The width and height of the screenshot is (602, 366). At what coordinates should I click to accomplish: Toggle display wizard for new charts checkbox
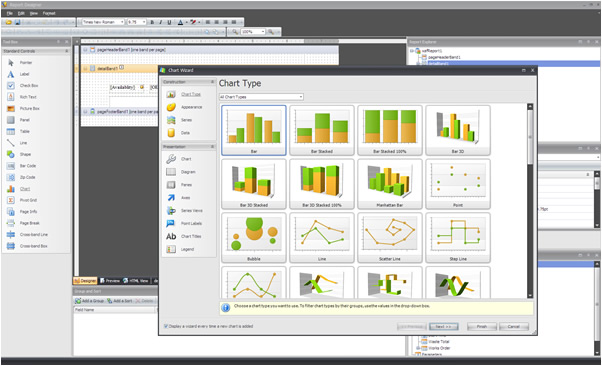166,326
